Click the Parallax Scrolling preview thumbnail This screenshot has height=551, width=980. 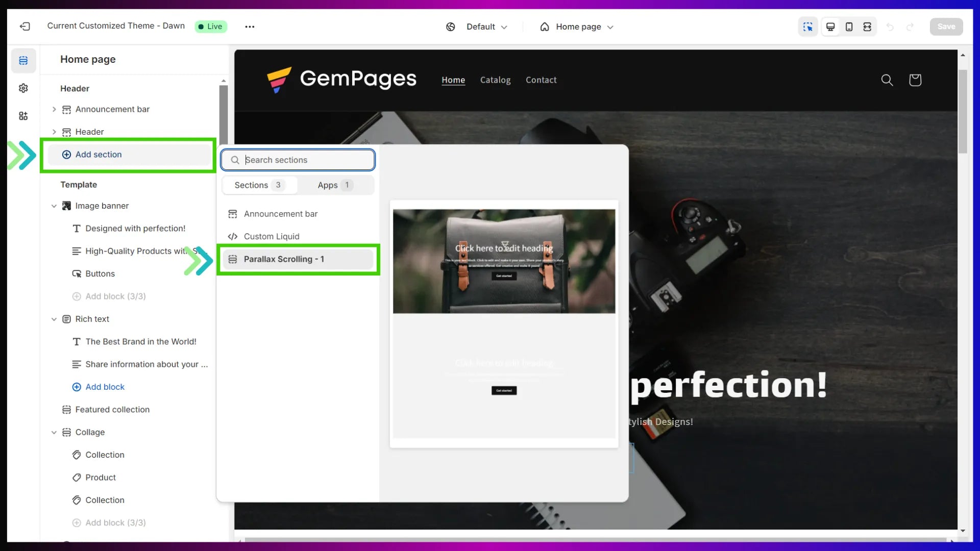click(x=504, y=324)
